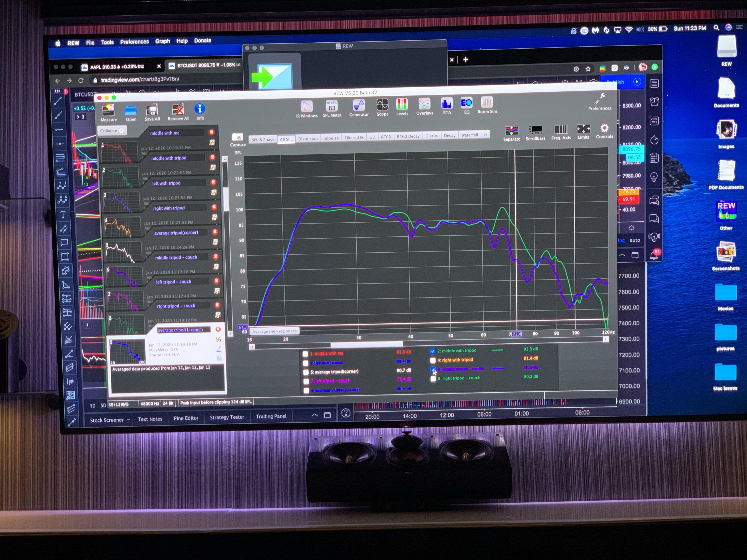Click Average the Responses button
The height and width of the screenshot is (560, 747).
point(274,331)
